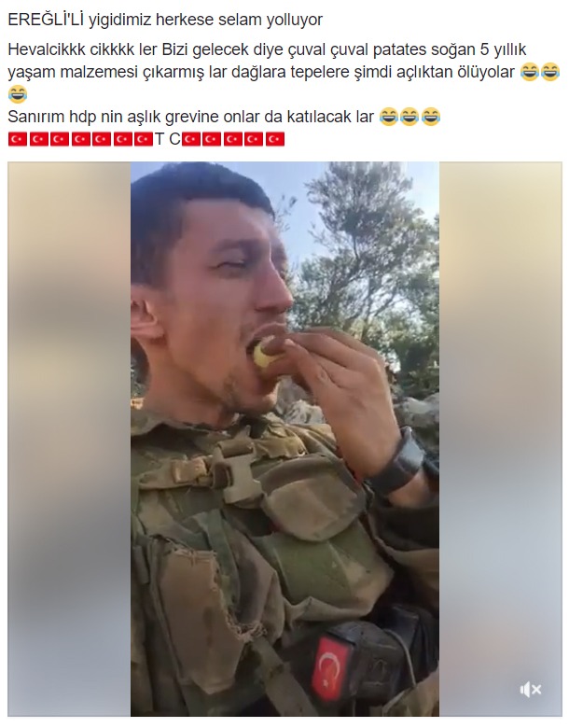This screenshot has height=728, width=569.
Task: Click the word "Sanırım" in the post
Action: click(x=36, y=117)
